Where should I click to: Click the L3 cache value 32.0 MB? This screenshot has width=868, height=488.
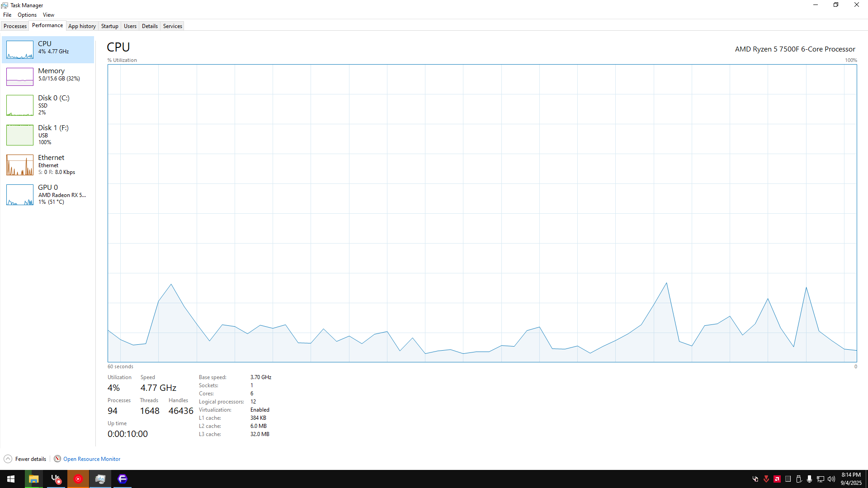coord(260,434)
